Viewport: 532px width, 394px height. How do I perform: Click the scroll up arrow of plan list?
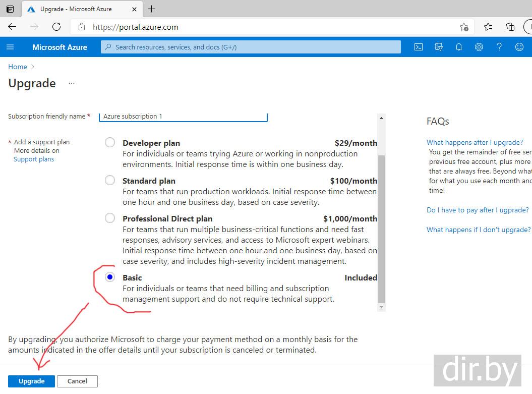(381, 118)
